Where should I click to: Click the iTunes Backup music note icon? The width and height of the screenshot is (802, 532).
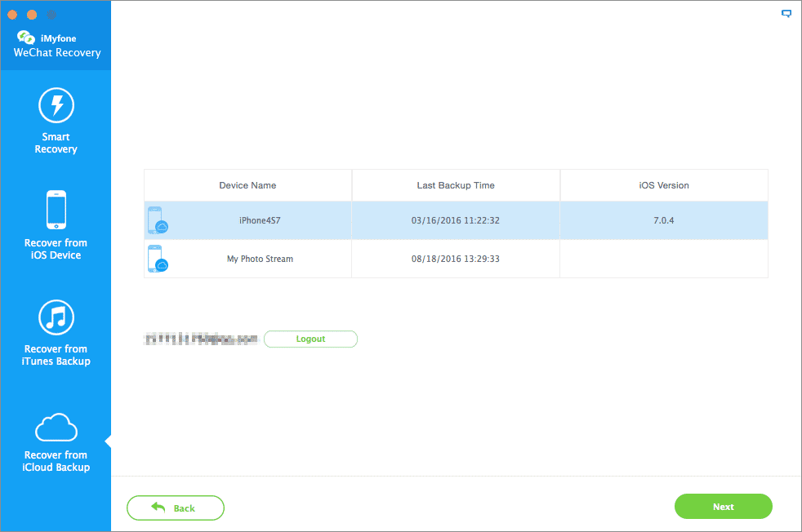coord(56,317)
